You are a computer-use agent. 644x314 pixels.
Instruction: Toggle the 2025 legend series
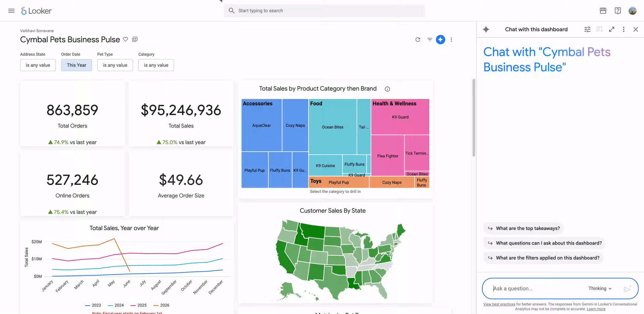[139, 305]
